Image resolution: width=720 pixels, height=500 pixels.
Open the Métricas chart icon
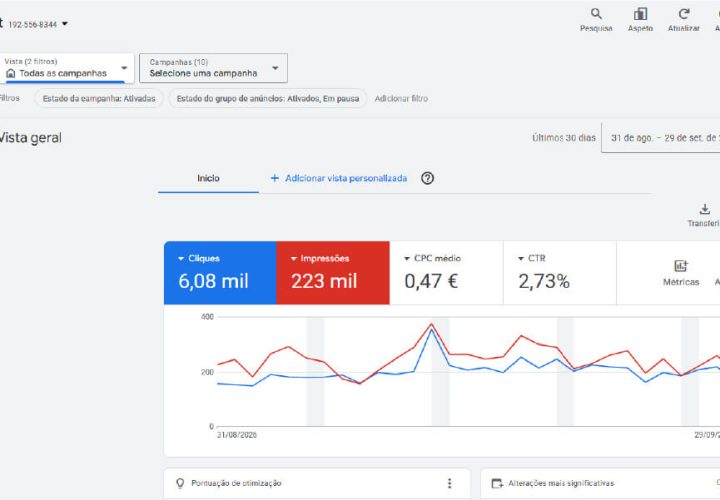point(681,266)
